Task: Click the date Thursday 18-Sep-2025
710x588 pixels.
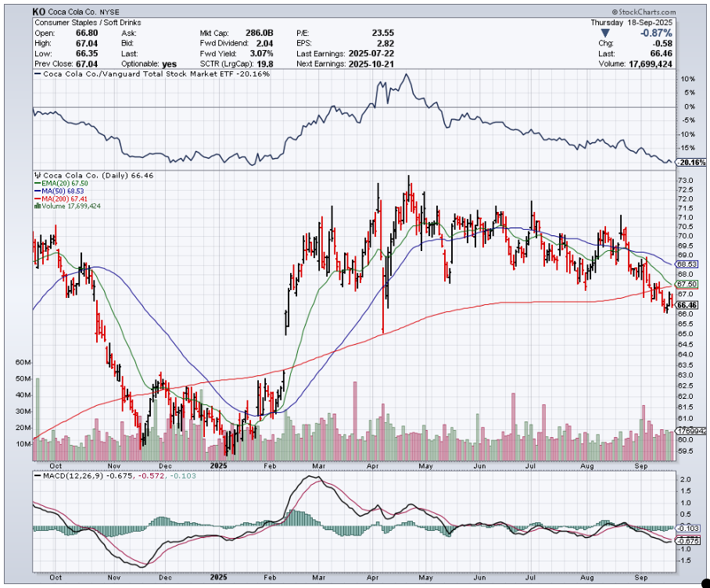Action: pyautogui.click(x=631, y=23)
